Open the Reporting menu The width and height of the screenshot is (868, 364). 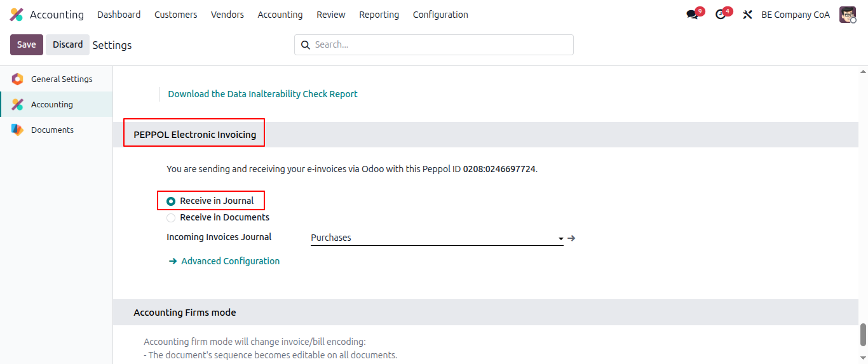point(379,15)
